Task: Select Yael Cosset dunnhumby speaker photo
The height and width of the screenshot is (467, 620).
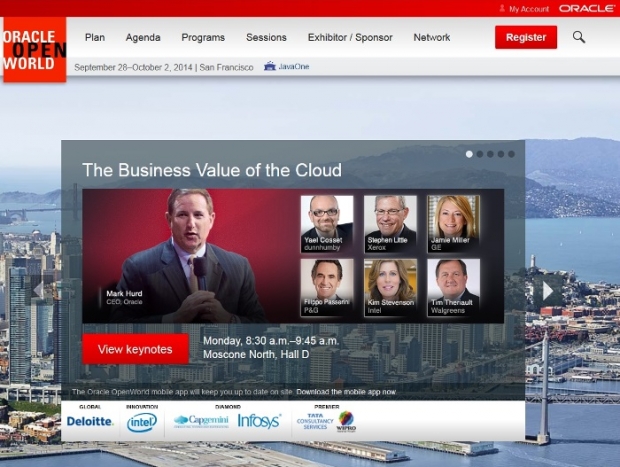Action: tap(327, 224)
